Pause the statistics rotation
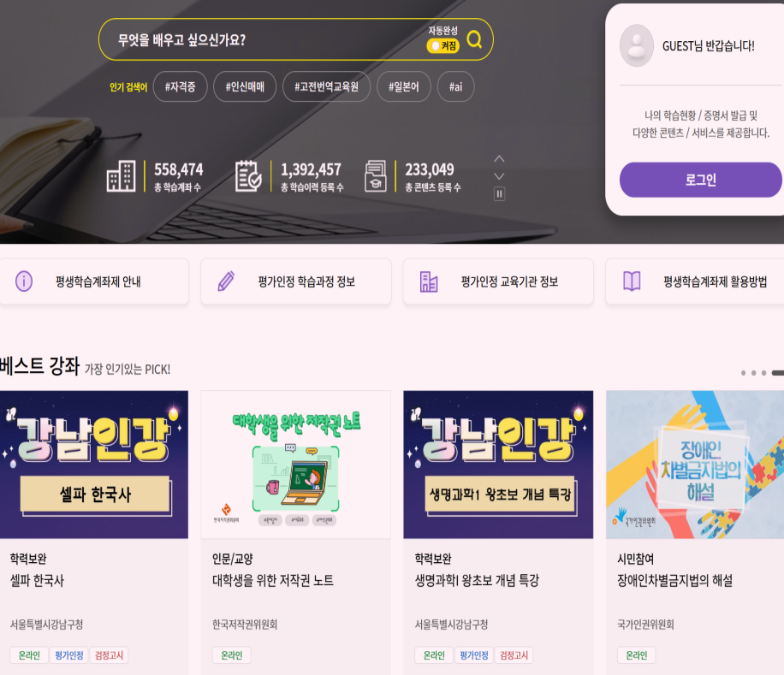784x675 pixels. (x=499, y=193)
